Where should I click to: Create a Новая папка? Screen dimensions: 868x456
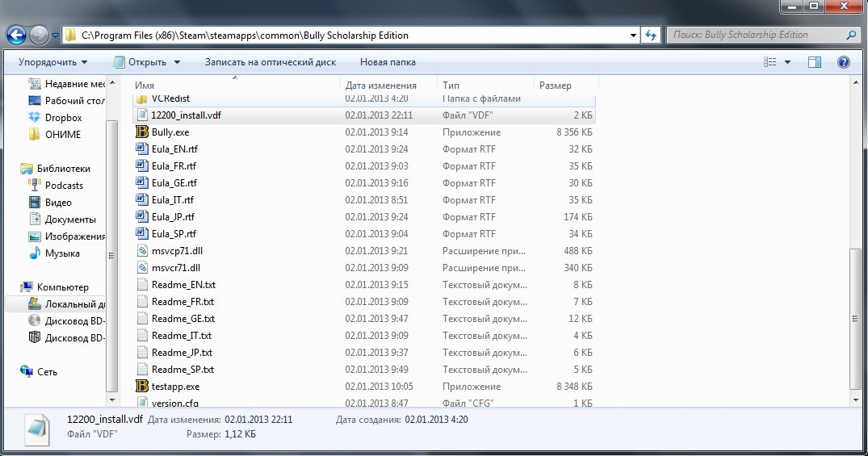388,62
